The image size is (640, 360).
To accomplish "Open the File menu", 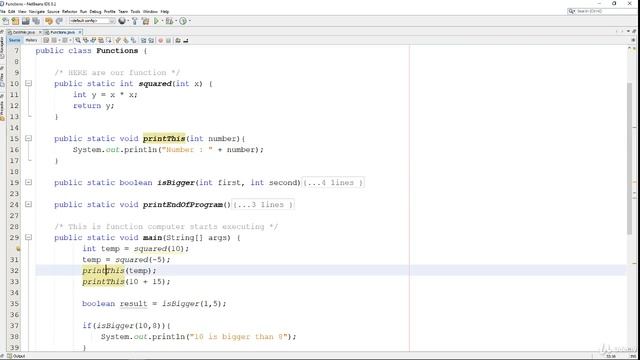I will (x=3, y=11).
